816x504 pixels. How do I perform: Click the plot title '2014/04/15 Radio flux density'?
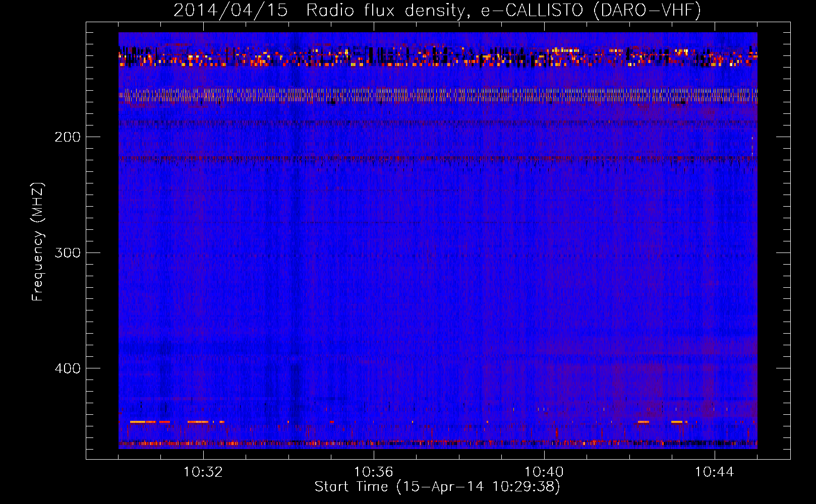[437, 10]
